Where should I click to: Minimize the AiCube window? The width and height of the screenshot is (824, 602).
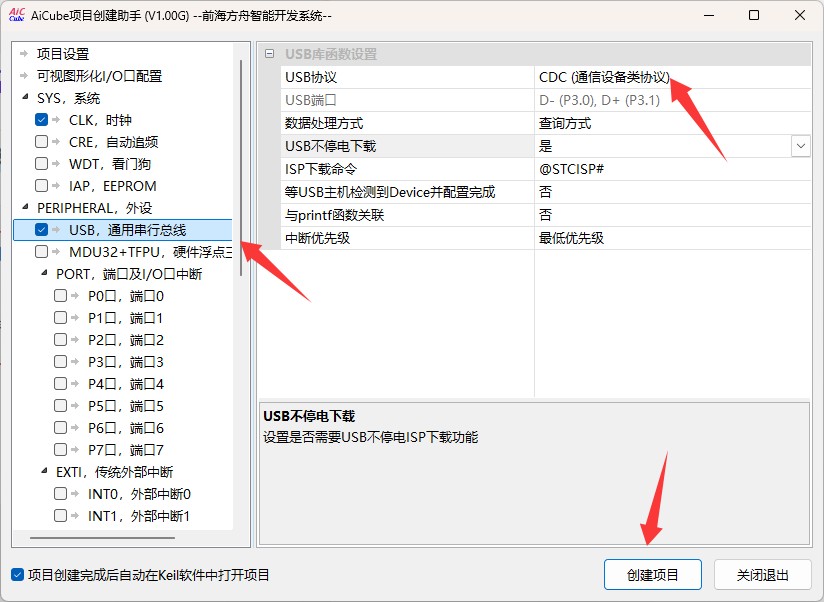(709, 15)
